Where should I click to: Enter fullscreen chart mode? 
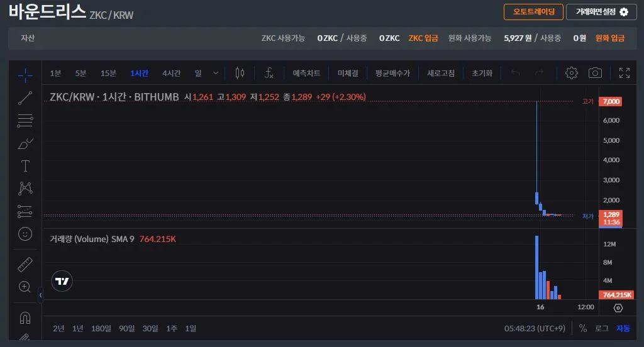tap(624, 73)
